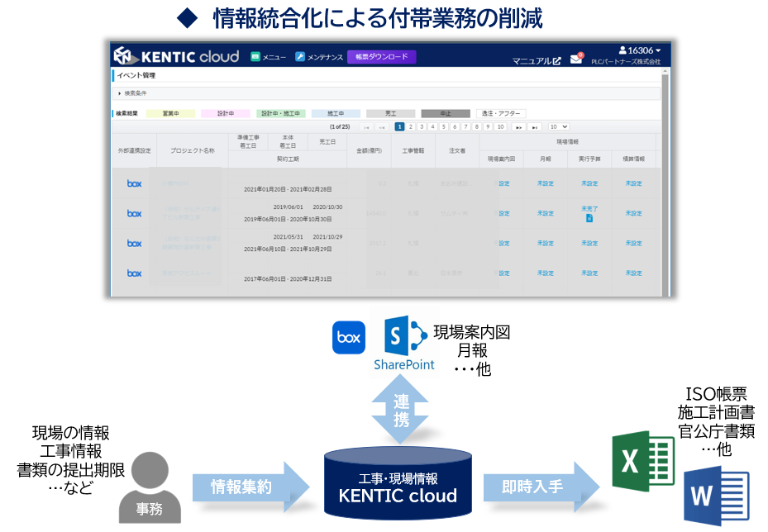The width and height of the screenshot is (768, 532).
Task: Toggle the light gray 完工 status chip
Action: pos(390,113)
